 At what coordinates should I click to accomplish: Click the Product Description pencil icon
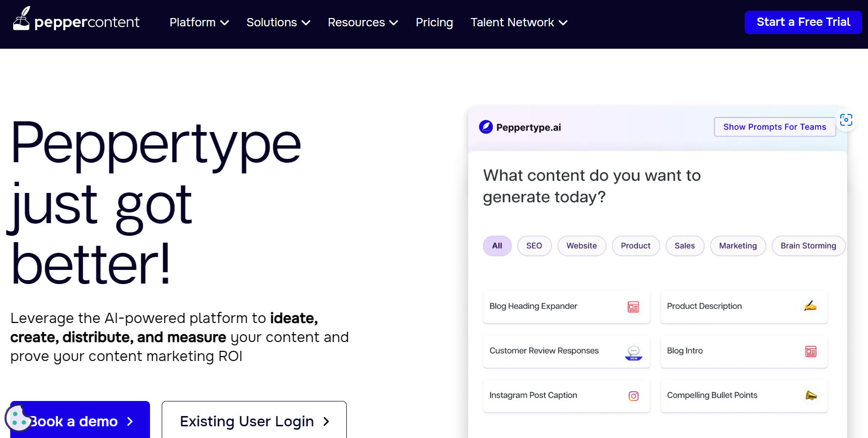(811, 306)
